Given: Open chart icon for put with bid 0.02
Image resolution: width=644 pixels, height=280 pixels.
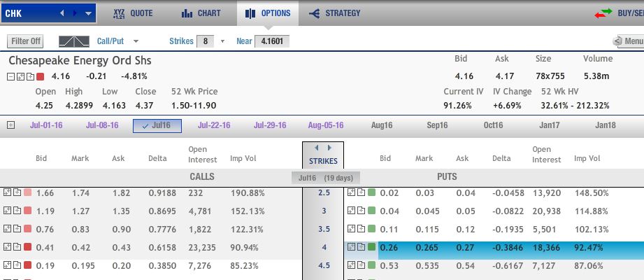Looking at the screenshot, I should 351,192.
